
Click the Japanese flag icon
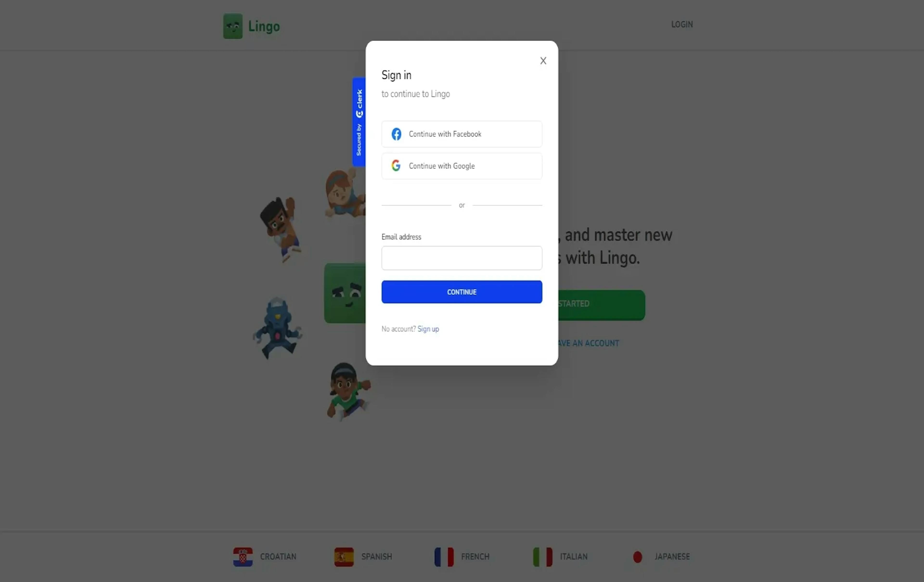638,556
